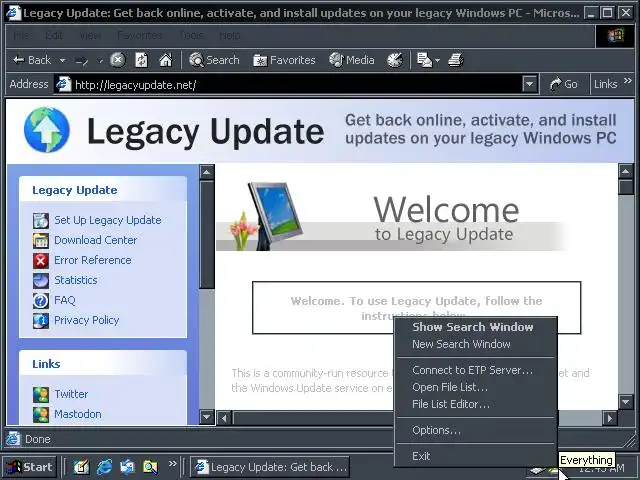Viewport: 640px width, 480px height.
Task: Open the Twitter link
Action: tap(71, 394)
